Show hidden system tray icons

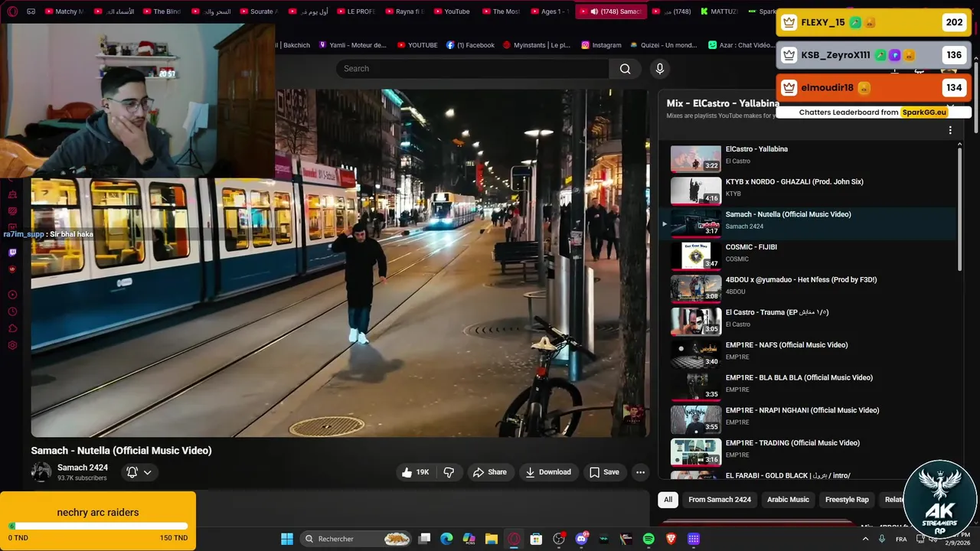(866, 539)
